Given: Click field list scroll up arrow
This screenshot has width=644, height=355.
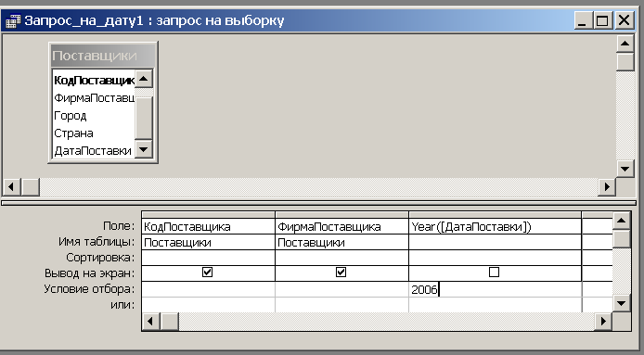Looking at the screenshot, I should click(x=144, y=79).
